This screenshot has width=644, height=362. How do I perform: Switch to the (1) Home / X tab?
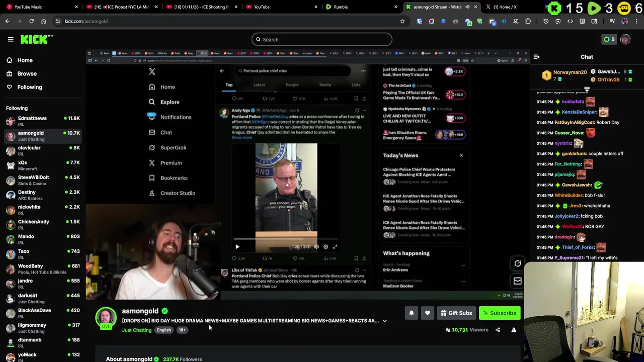[508, 7]
